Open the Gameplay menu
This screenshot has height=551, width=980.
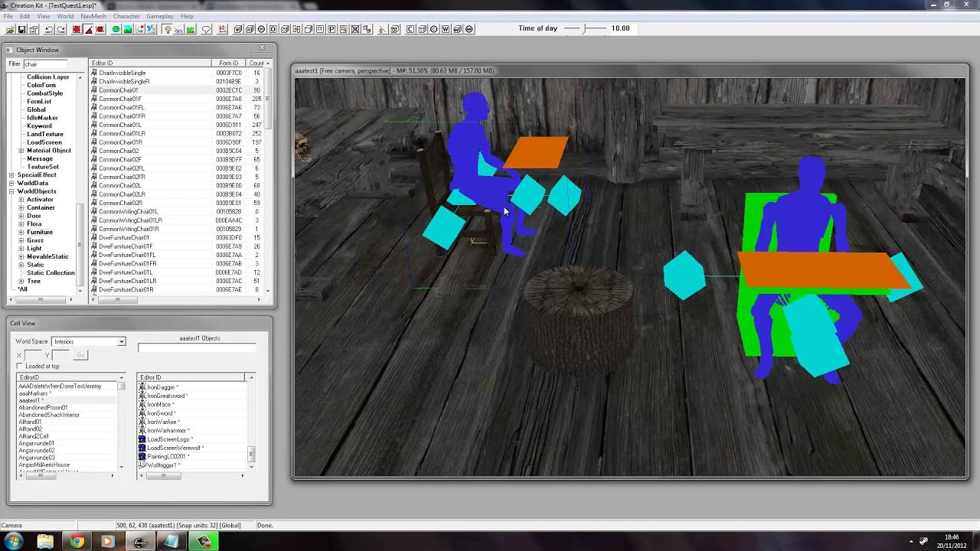coord(160,16)
